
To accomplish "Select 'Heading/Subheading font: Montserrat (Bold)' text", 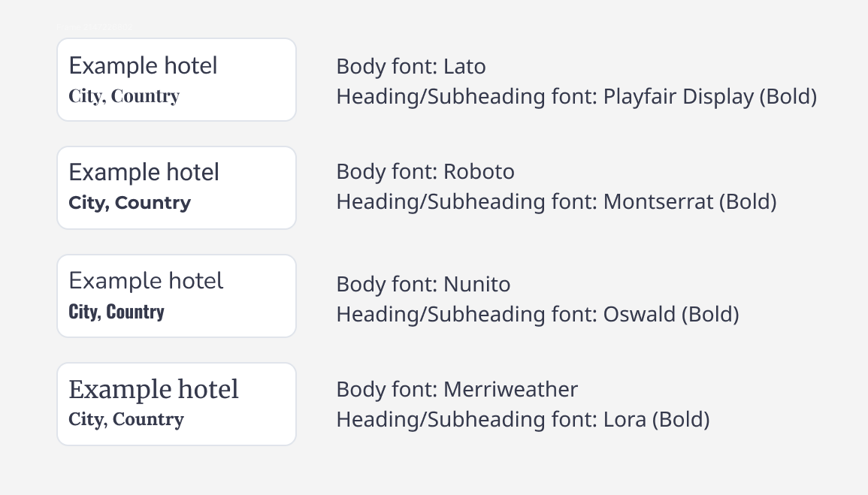I will click(x=556, y=201).
